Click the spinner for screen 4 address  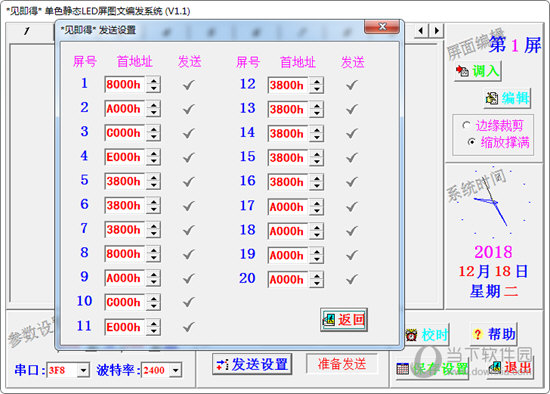(153, 157)
